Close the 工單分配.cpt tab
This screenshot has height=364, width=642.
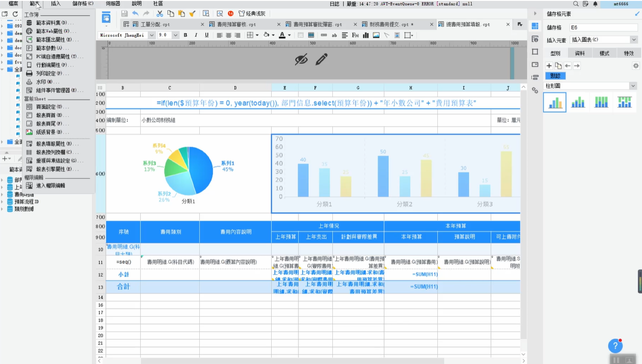pos(202,25)
